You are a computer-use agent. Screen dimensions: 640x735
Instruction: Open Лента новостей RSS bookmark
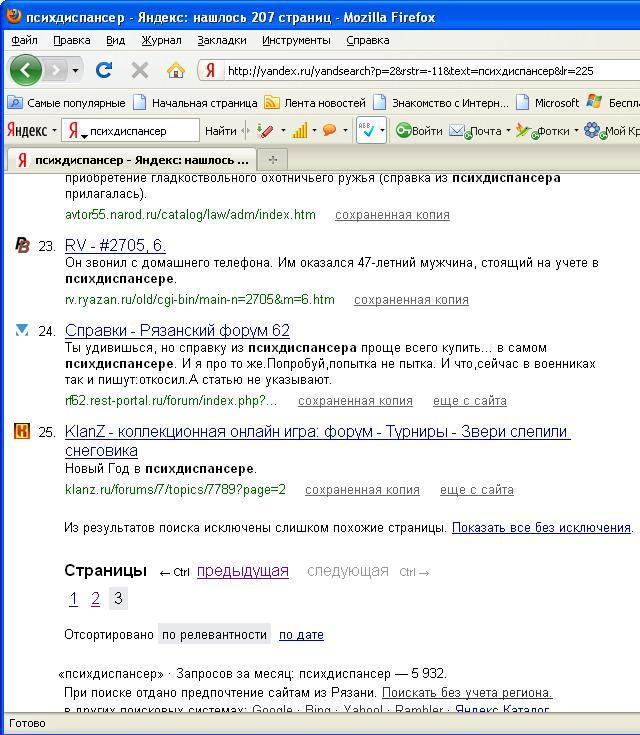click(315, 103)
